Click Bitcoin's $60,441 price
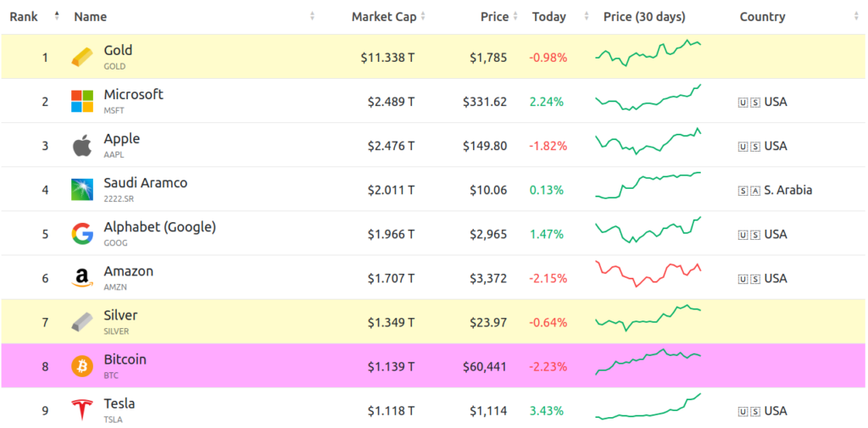This screenshot has height=428, width=868. (485, 366)
